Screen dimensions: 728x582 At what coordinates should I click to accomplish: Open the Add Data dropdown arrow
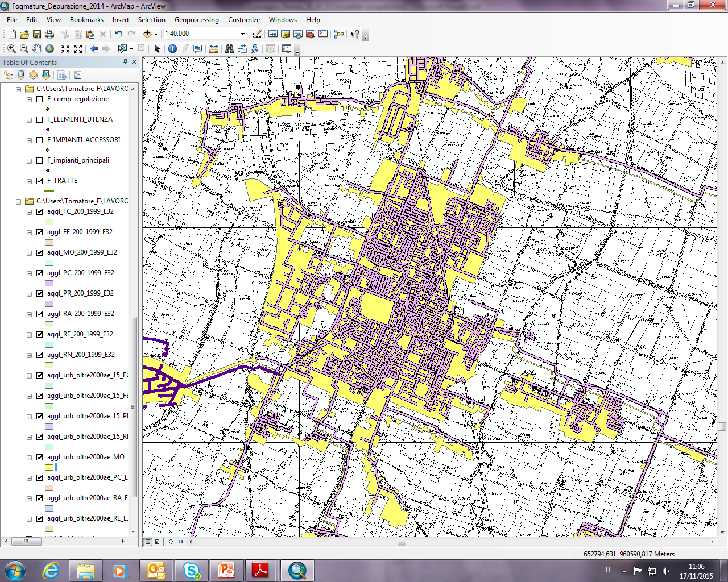(x=156, y=34)
